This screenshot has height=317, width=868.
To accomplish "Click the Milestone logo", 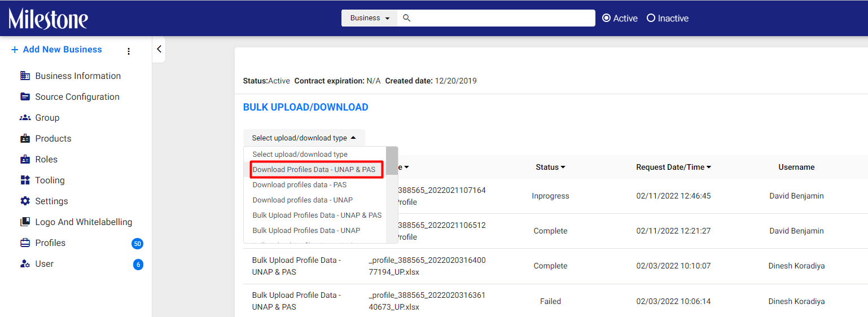I will [x=48, y=19].
